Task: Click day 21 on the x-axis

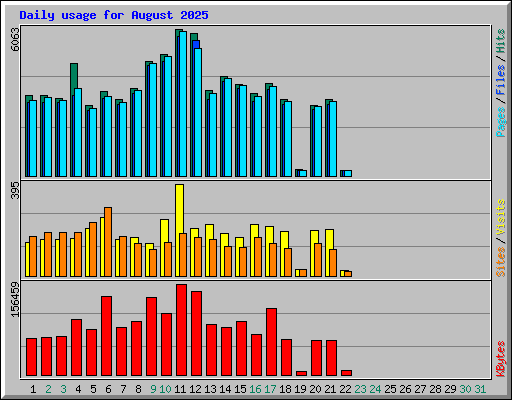Action: (330, 389)
